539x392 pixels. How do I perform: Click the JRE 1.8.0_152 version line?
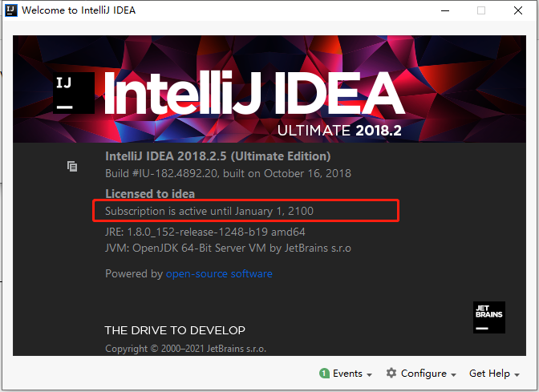coord(205,232)
